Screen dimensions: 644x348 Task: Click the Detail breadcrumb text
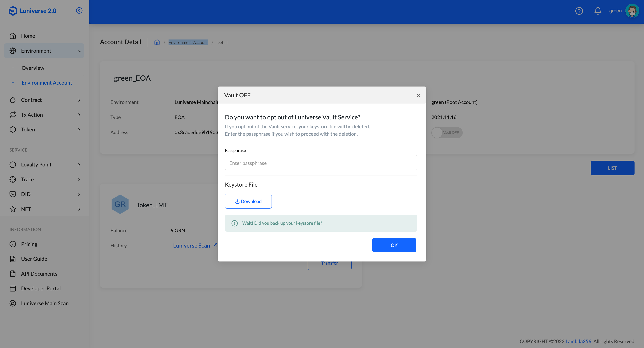click(222, 42)
